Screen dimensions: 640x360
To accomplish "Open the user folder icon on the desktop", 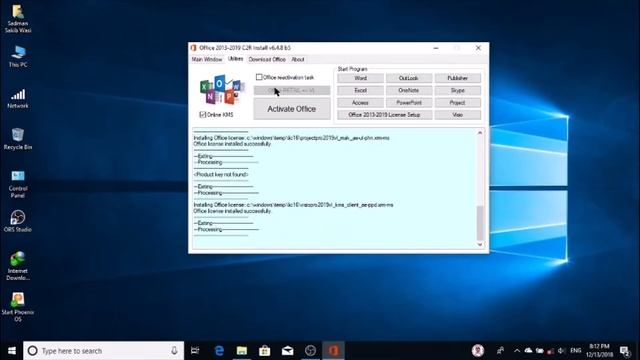I will [18, 18].
